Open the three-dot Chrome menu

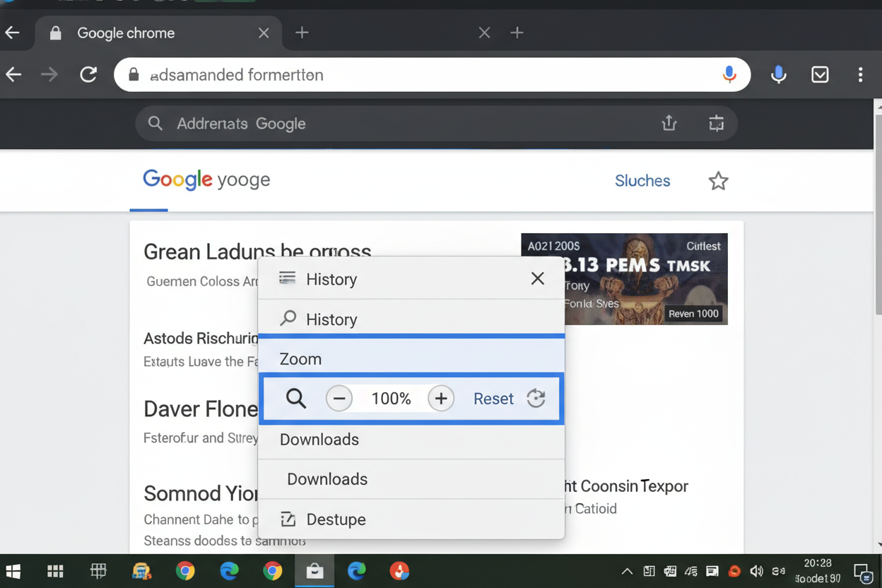coord(860,74)
